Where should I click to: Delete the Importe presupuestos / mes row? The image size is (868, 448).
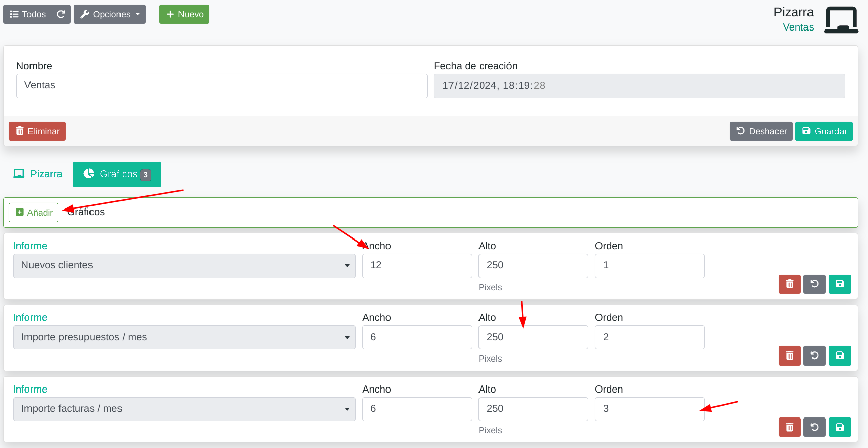click(x=789, y=356)
